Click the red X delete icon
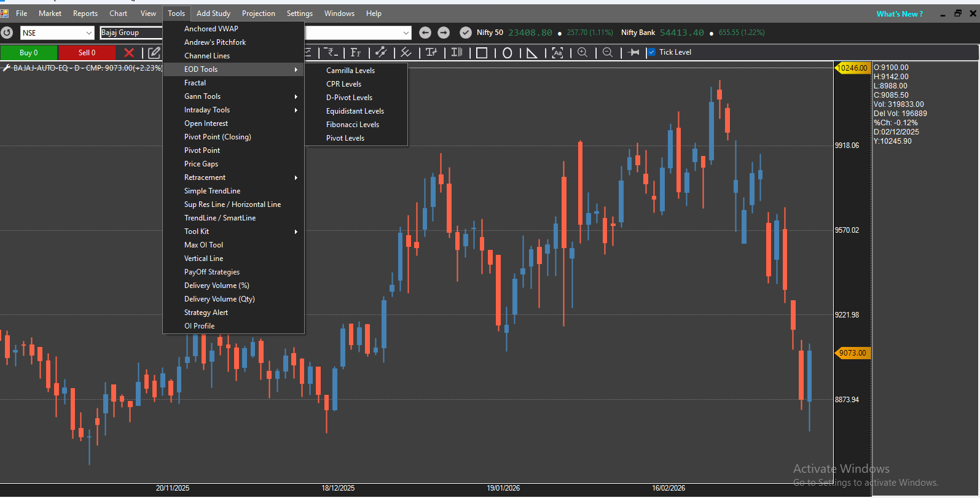 coord(129,53)
